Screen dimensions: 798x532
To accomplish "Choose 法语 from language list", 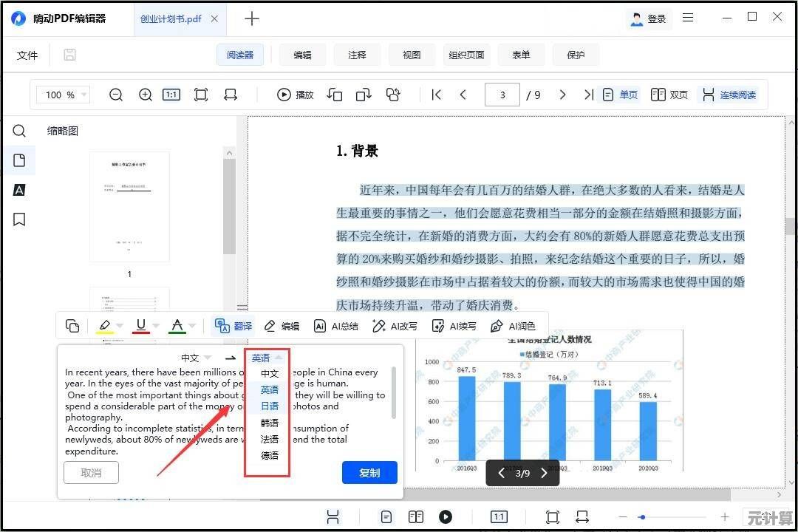I will click(x=269, y=439).
